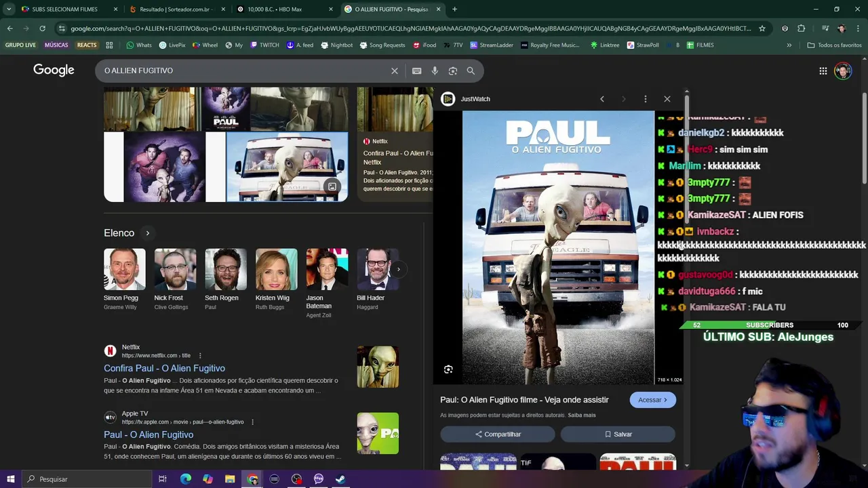868x488 pixels.
Task: Expand the Elenco cast section arrow
Action: pyautogui.click(x=147, y=233)
